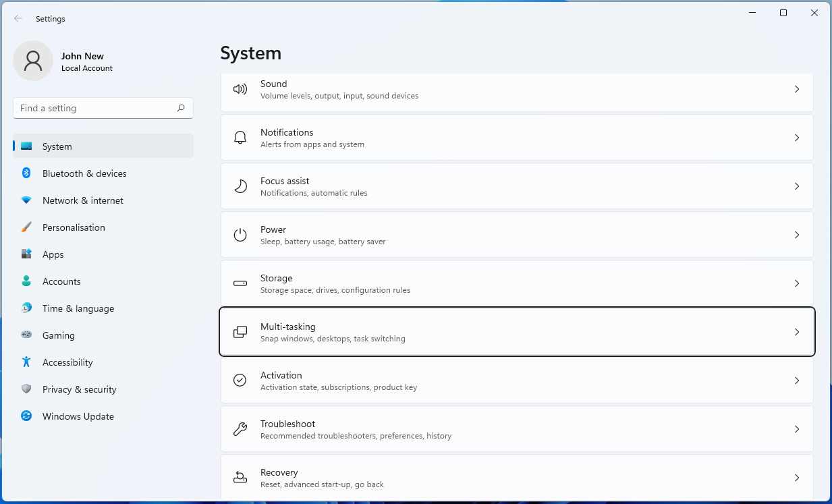Switch to Personalisation section
832x504 pixels.
pos(74,227)
